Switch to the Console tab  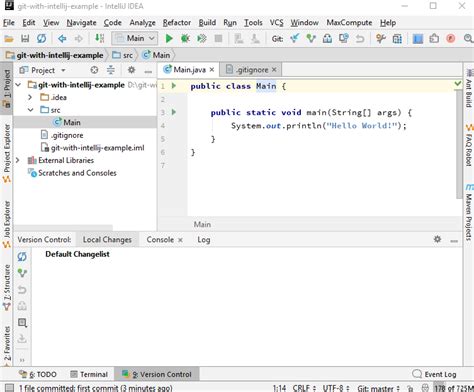click(160, 240)
